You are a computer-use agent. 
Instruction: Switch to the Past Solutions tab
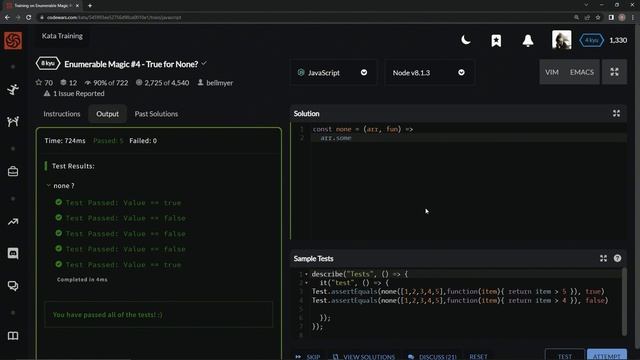coord(156,114)
